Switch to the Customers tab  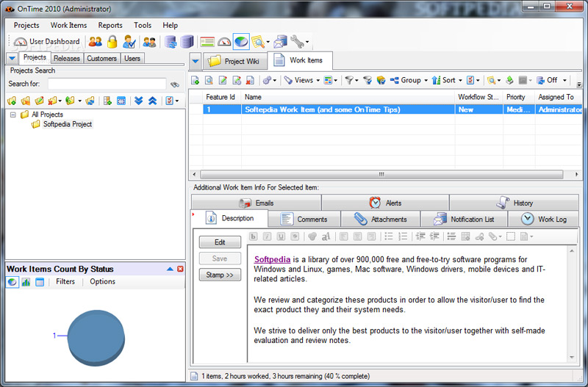[x=101, y=59]
